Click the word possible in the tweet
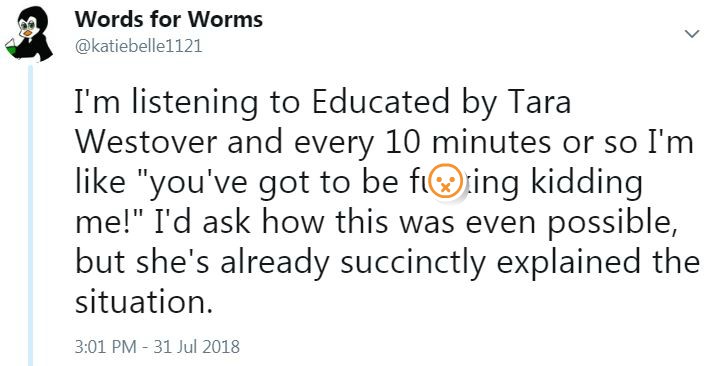The image size is (726, 366). 610,223
